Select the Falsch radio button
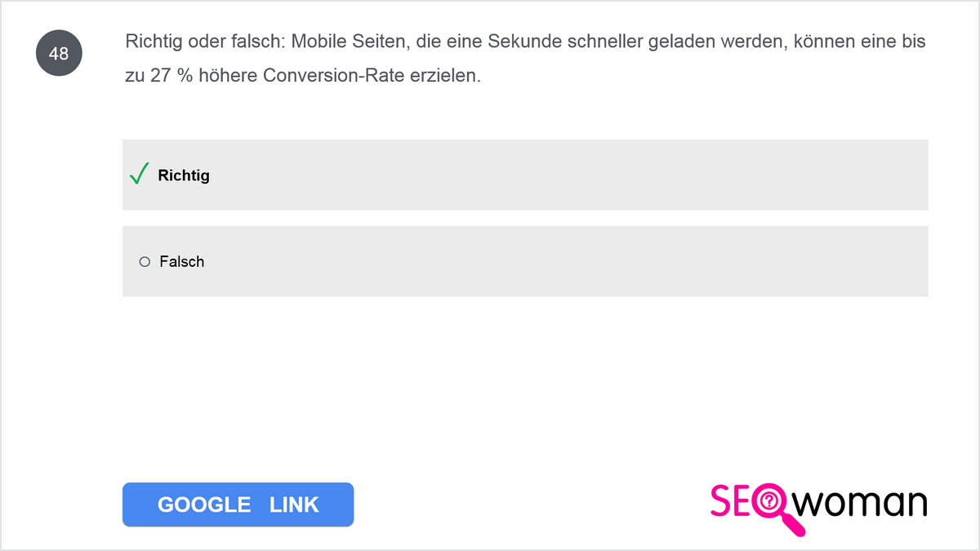 145,262
